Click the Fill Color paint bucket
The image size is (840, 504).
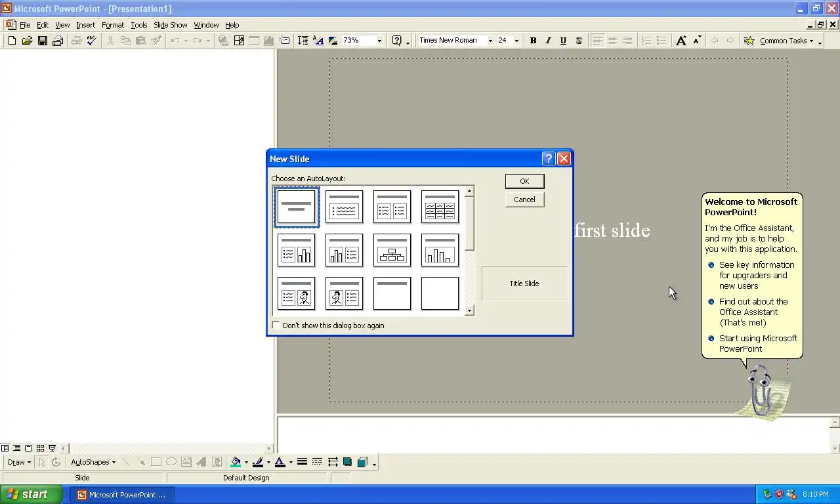236,462
